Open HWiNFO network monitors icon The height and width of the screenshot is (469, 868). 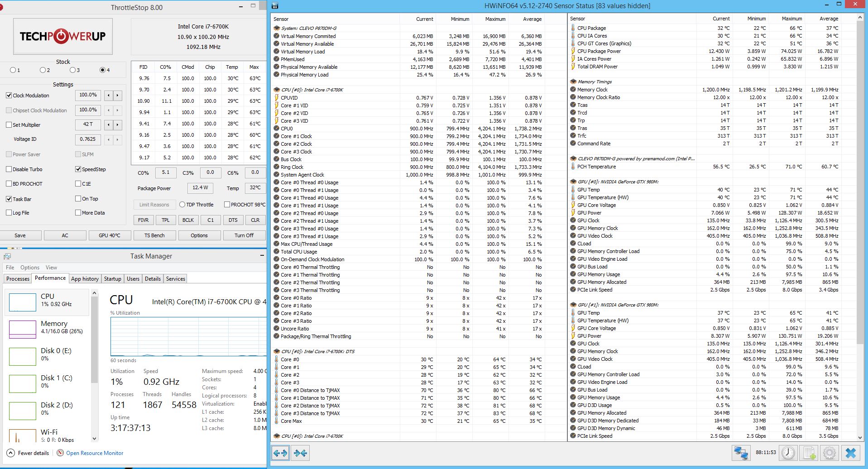(741, 453)
